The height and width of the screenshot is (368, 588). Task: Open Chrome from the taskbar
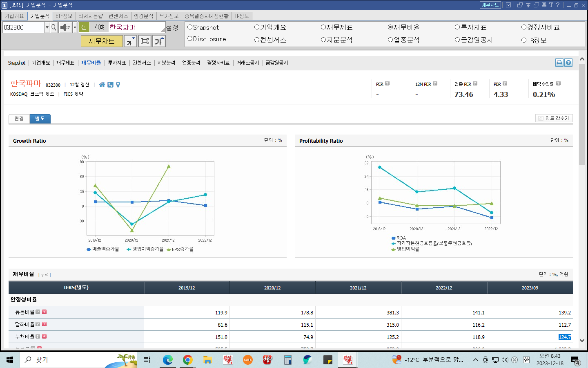tap(187, 360)
